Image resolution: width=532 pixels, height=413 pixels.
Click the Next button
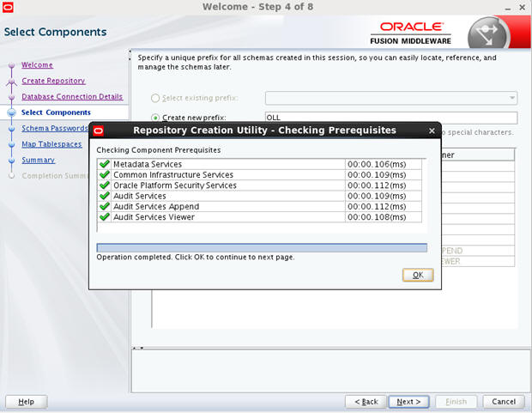(x=408, y=402)
